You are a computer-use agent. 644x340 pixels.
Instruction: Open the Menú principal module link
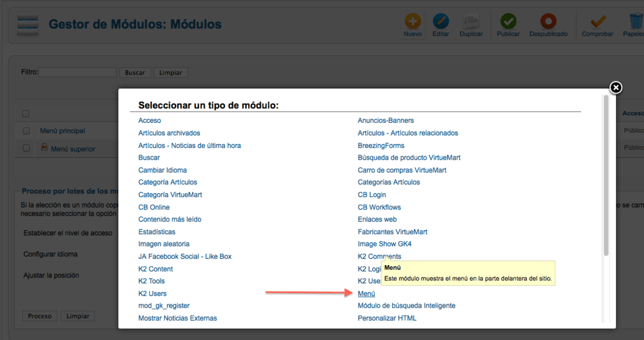[63, 130]
